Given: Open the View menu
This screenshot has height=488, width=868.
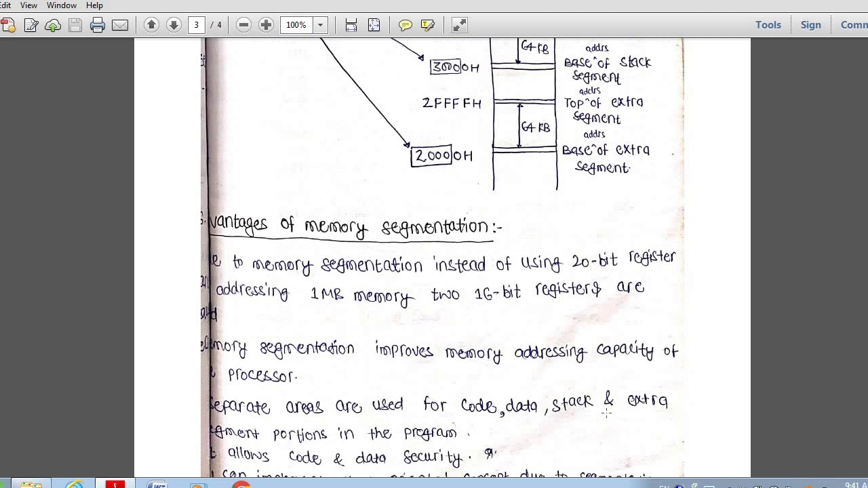Looking at the screenshot, I should click(28, 5).
